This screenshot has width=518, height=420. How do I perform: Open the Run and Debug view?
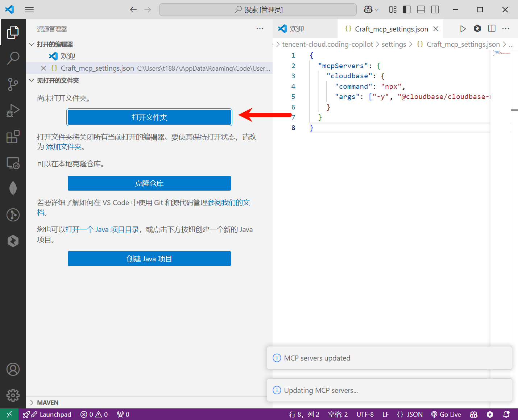pyautogui.click(x=13, y=111)
